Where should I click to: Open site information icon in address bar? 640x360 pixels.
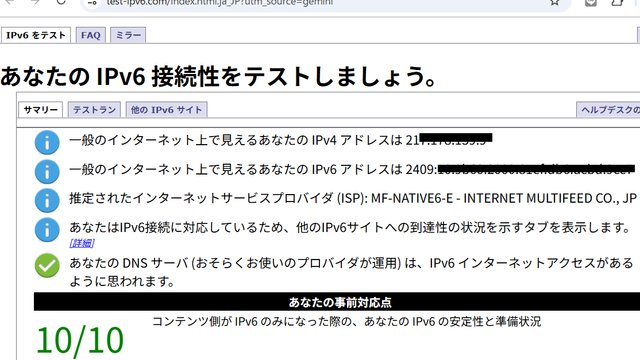tap(92, 3)
